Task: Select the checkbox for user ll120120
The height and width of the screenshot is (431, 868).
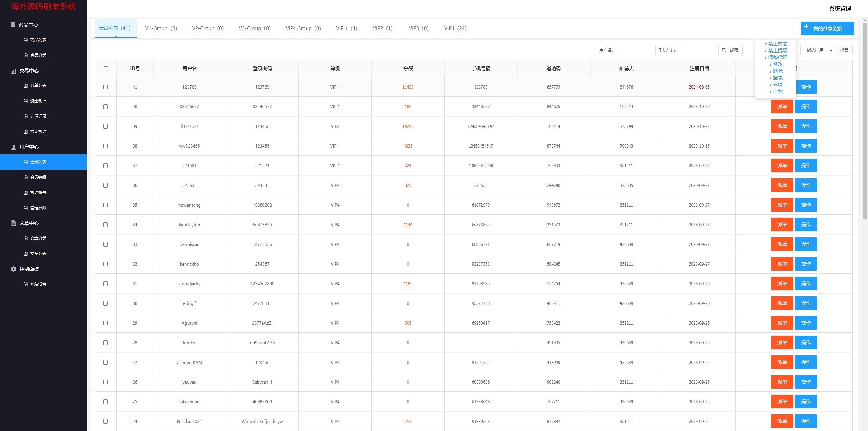Action: (x=106, y=126)
